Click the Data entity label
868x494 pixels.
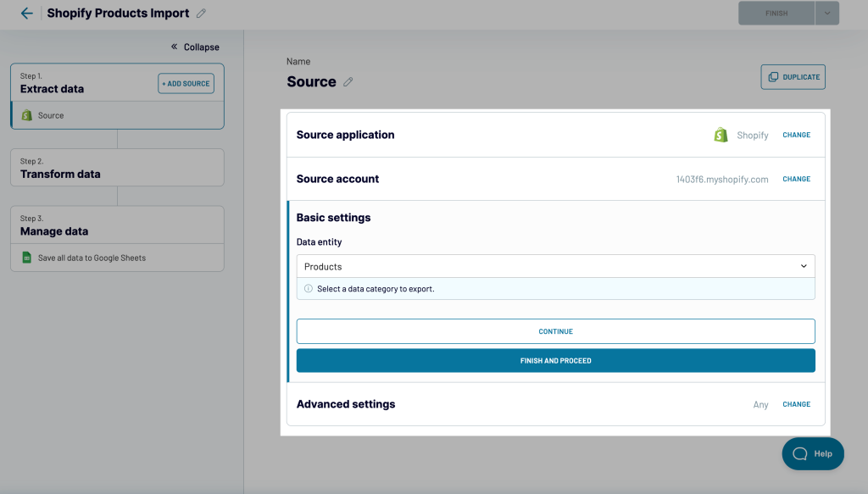(319, 241)
